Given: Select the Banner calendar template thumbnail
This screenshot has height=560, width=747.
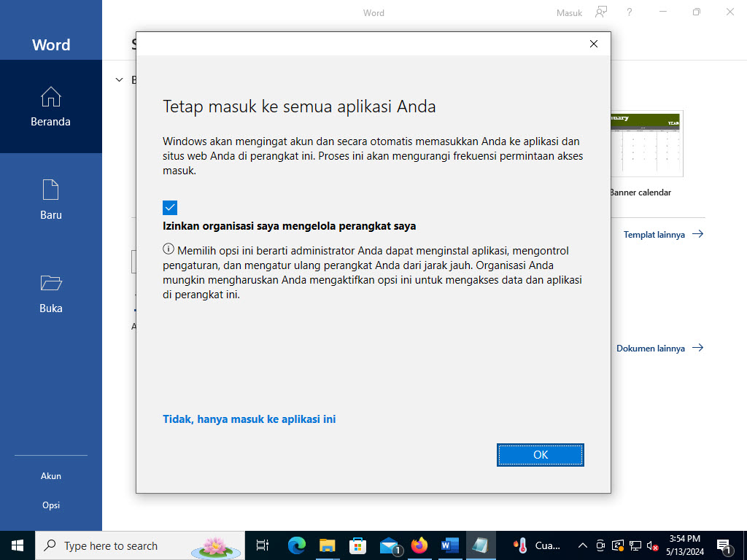Looking at the screenshot, I should coord(646,144).
